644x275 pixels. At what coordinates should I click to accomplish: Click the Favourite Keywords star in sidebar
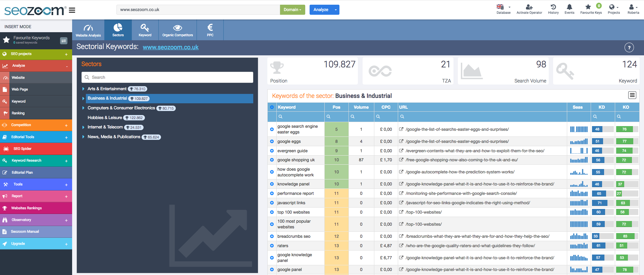pos(6,40)
